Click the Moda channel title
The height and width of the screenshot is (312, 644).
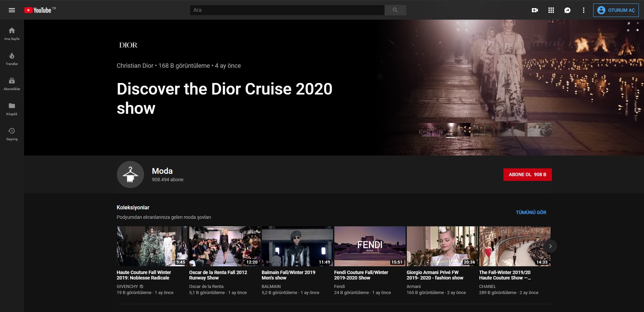click(162, 171)
